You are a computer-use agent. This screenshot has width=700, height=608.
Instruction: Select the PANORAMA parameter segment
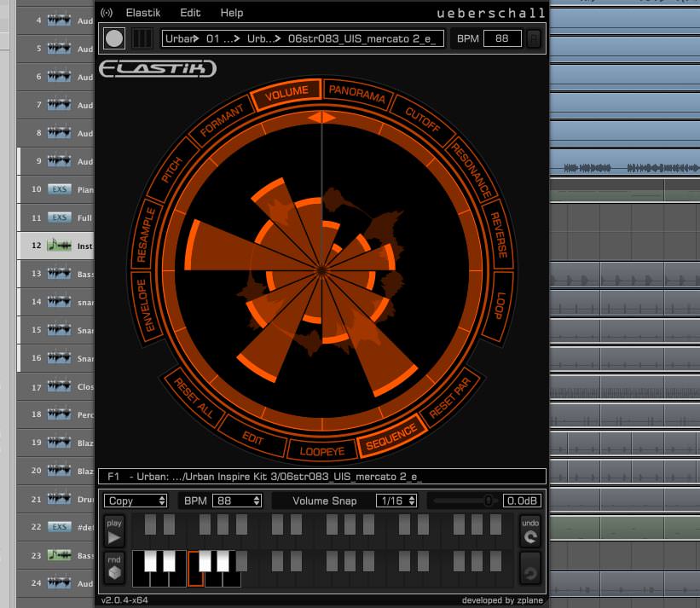[356, 92]
